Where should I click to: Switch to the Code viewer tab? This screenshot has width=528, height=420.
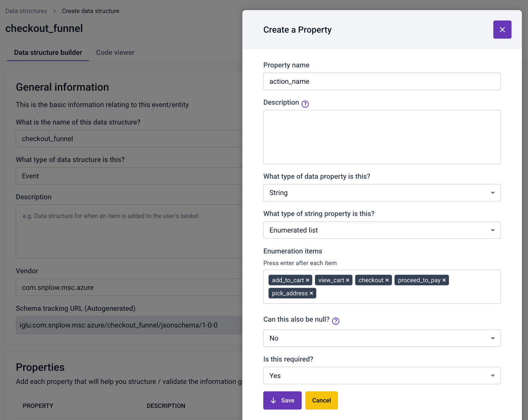(x=115, y=52)
